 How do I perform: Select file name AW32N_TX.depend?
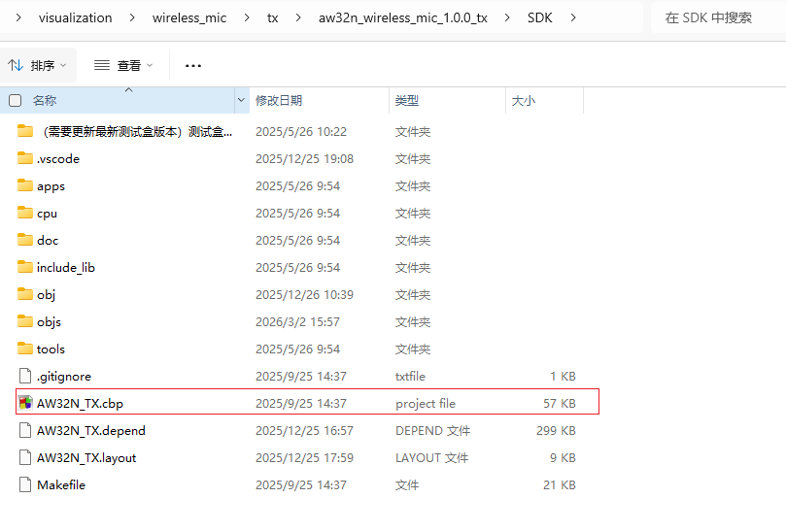(91, 430)
